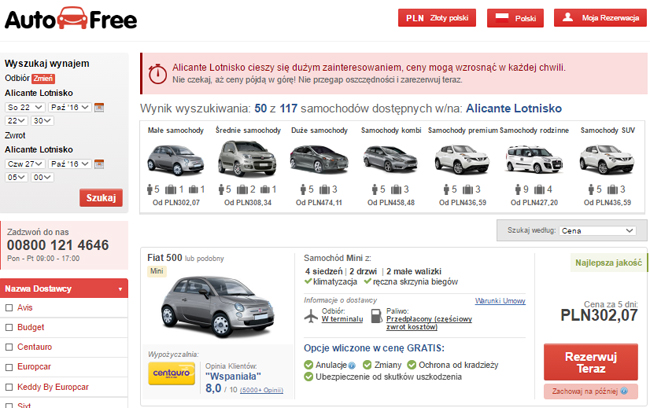The image size is (650, 408).
Task: Choose the Duże samochody car category
Action: point(318,158)
